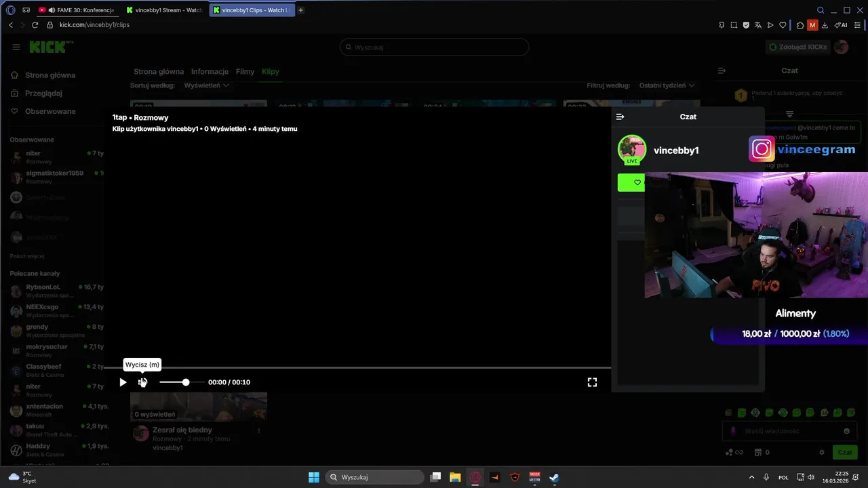Viewport: 868px width, 488px height.
Task: Open Steam from the taskbar
Action: (x=554, y=477)
